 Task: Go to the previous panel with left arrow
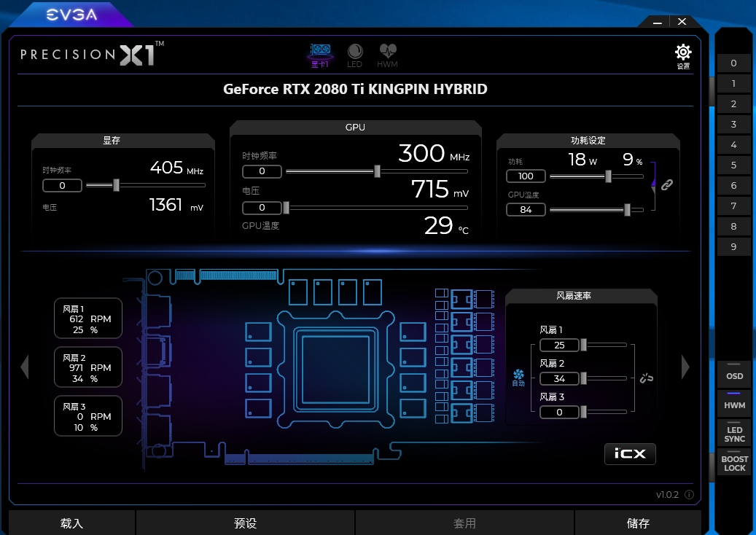pyautogui.click(x=25, y=367)
